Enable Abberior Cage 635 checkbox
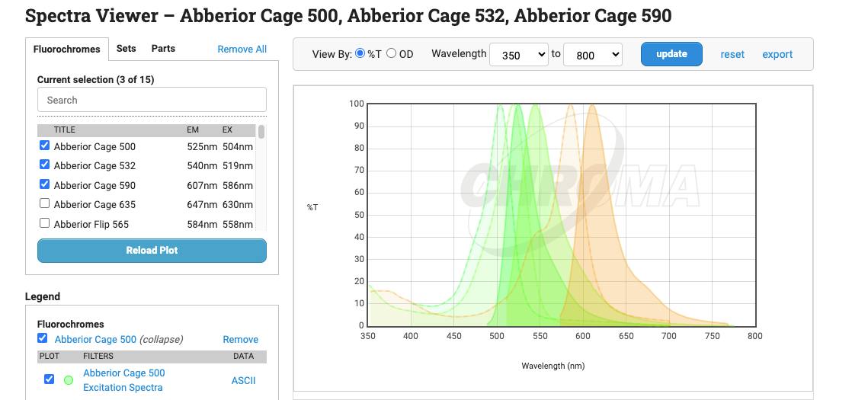The height and width of the screenshot is (400, 868). tap(44, 203)
